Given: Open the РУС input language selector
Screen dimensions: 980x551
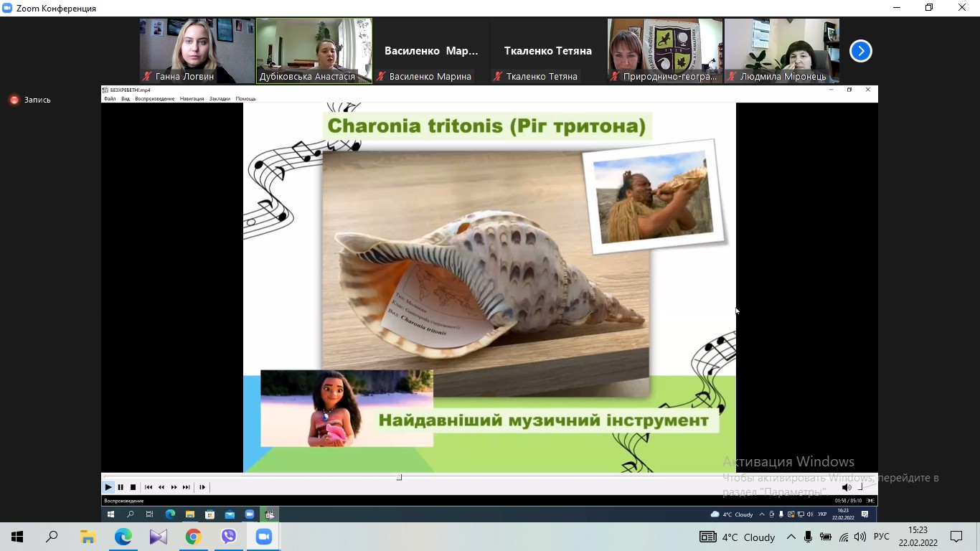Looking at the screenshot, I should (882, 537).
